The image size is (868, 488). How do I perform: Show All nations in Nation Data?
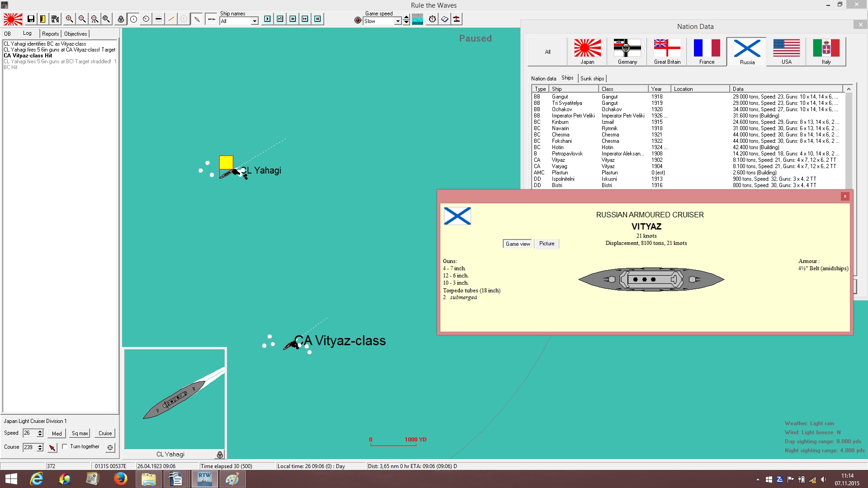click(x=547, y=52)
